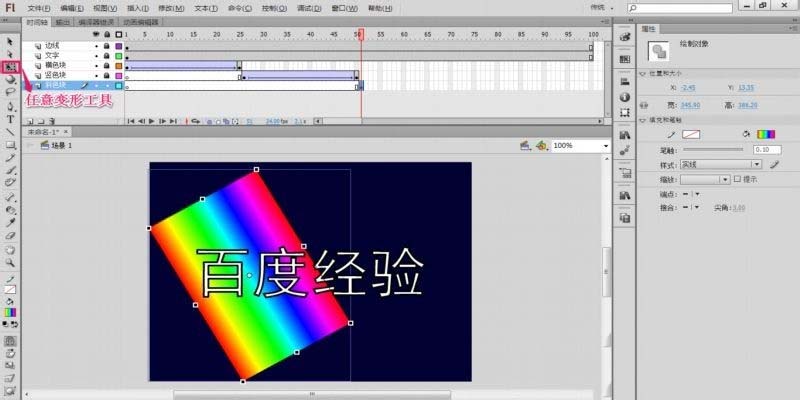Select the Subselection tool
The height and width of the screenshot is (400, 800).
pos(10,54)
